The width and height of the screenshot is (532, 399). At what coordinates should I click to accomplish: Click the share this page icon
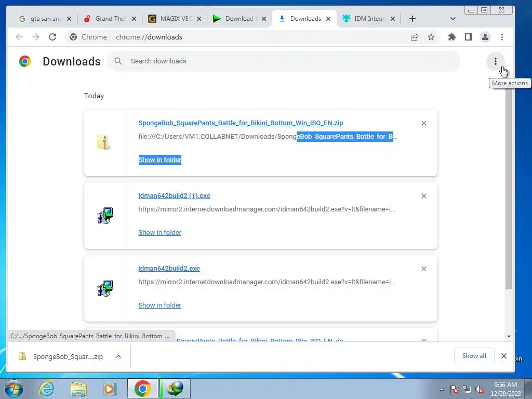point(415,37)
